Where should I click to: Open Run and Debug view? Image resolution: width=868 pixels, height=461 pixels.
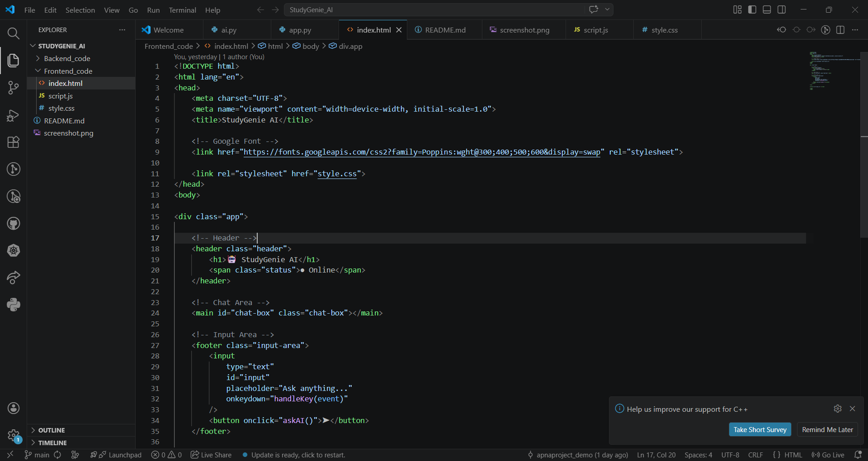point(13,115)
